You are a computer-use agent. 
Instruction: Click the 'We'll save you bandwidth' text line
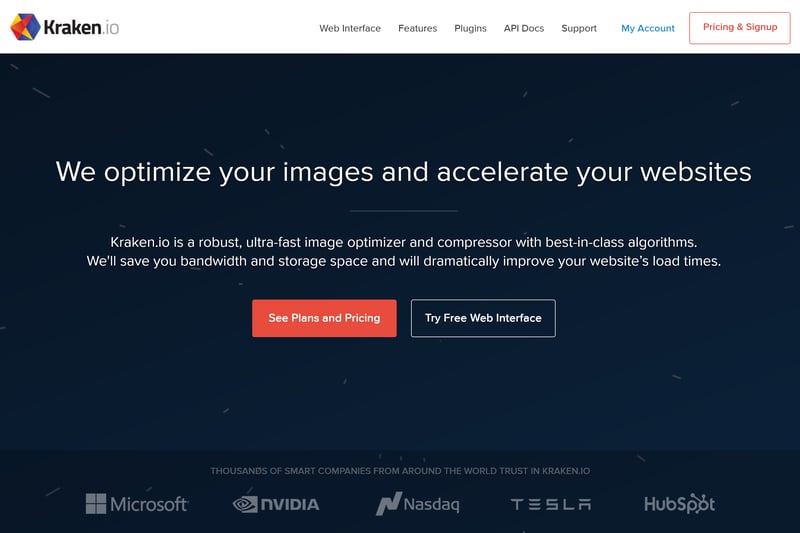pos(404,261)
